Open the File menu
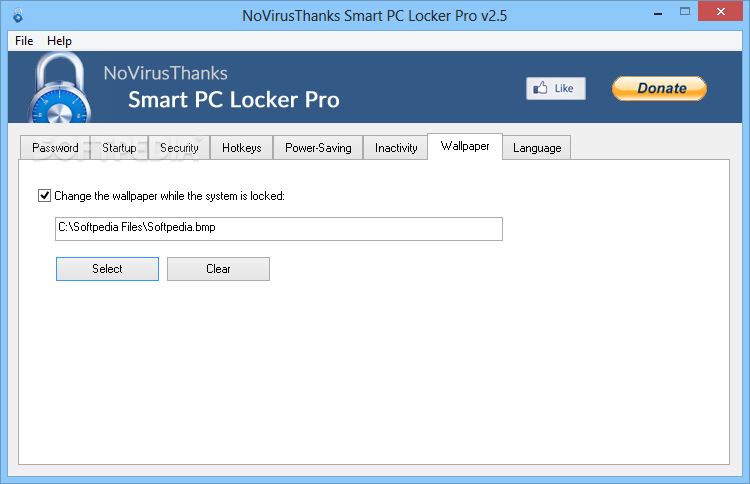 (24, 41)
